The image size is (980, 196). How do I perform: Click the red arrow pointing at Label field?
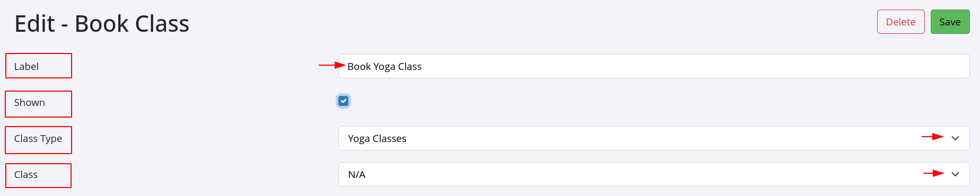click(x=332, y=65)
